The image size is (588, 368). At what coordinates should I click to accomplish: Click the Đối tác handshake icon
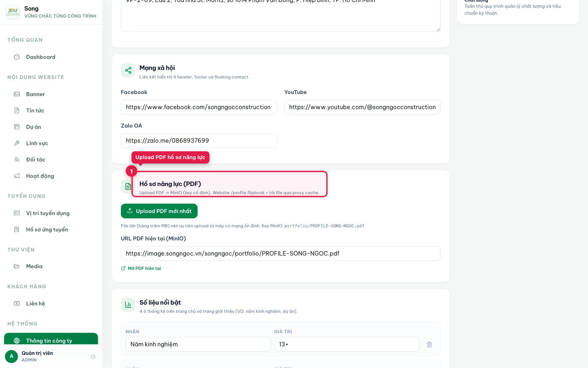pos(17,159)
